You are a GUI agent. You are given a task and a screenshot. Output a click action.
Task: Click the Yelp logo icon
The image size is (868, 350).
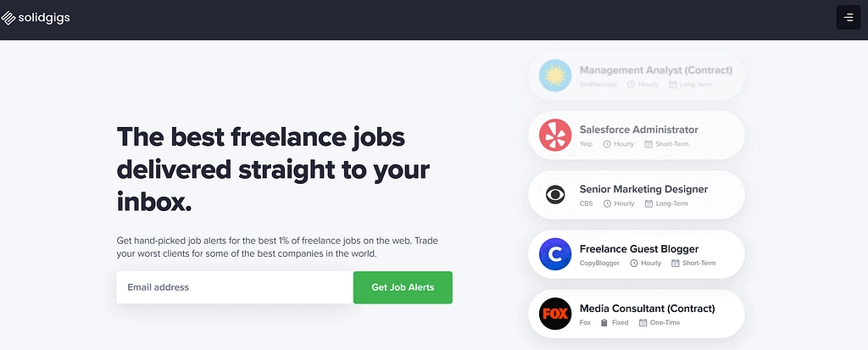(555, 135)
